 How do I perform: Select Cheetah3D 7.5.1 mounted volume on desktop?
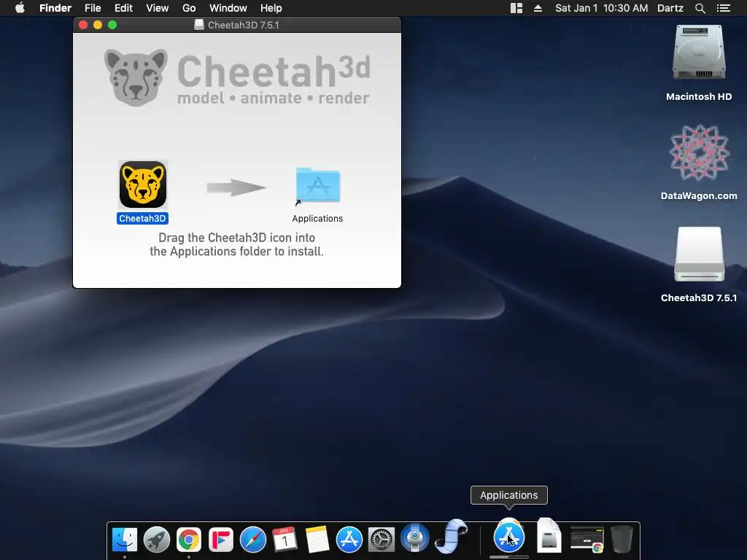point(699,254)
